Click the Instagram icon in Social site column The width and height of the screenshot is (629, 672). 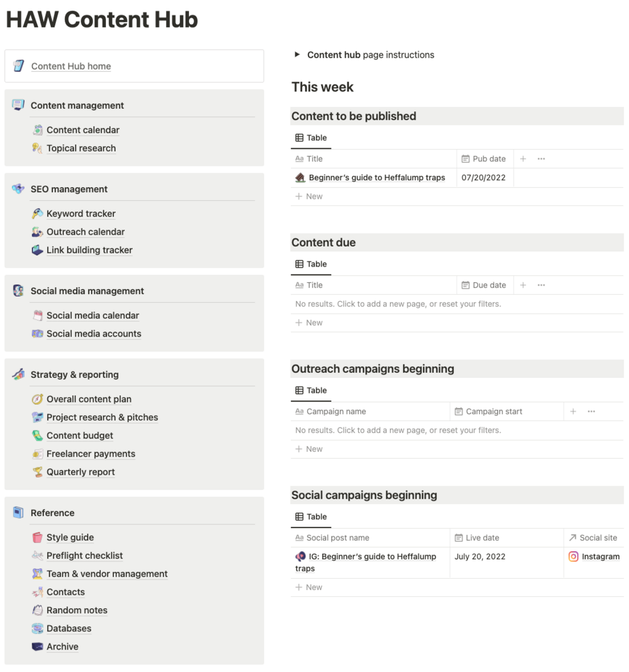pyautogui.click(x=573, y=557)
